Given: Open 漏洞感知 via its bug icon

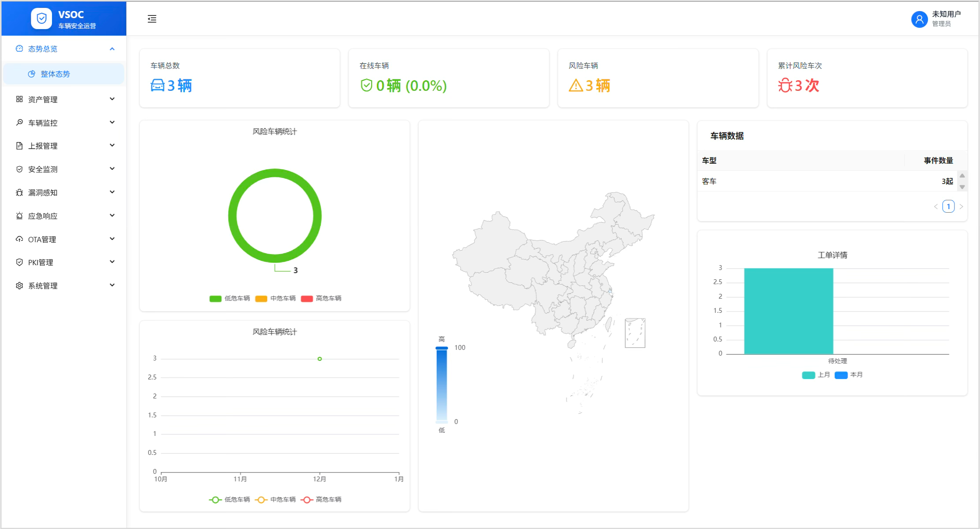Looking at the screenshot, I should [x=19, y=192].
